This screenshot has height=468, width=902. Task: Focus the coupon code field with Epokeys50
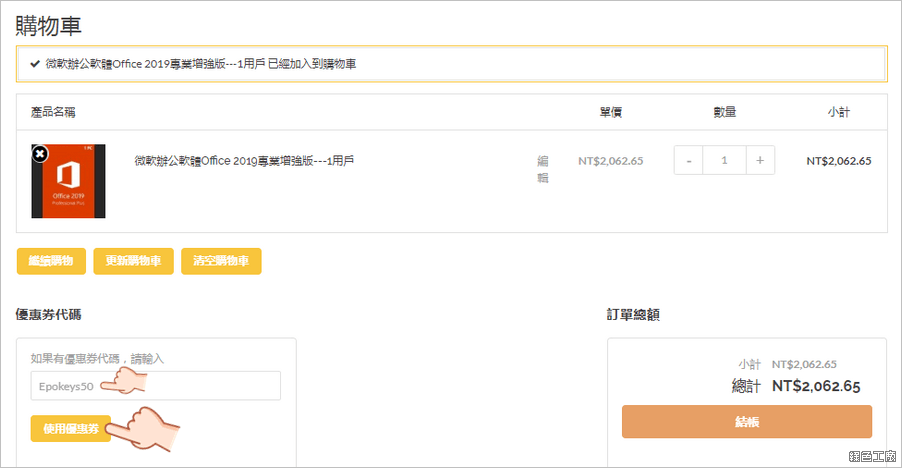tap(155, 386)
